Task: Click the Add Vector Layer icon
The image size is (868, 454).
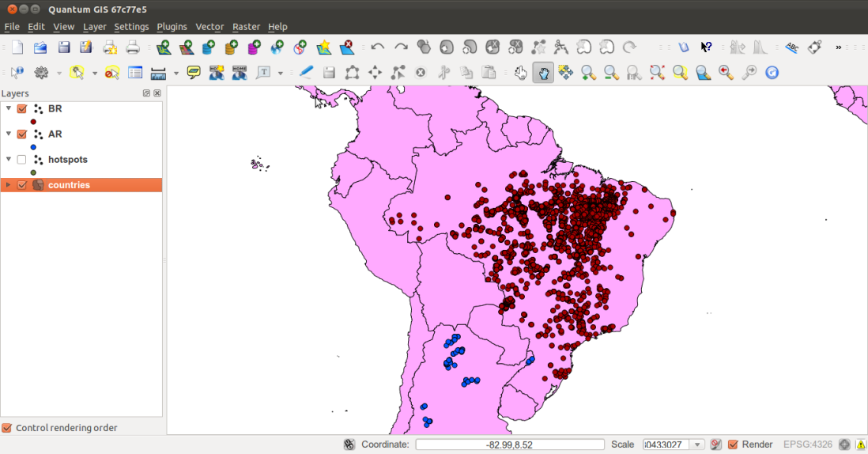Action: coord(164,47)
